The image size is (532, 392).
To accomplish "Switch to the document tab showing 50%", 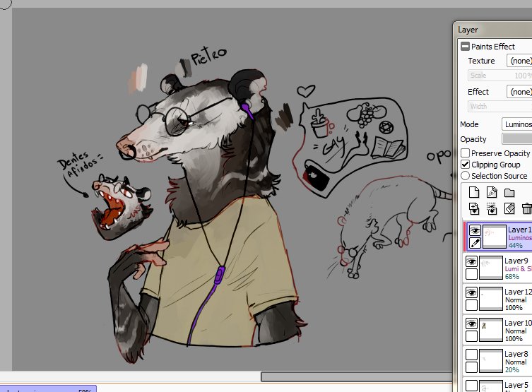I will click(48, 388).
